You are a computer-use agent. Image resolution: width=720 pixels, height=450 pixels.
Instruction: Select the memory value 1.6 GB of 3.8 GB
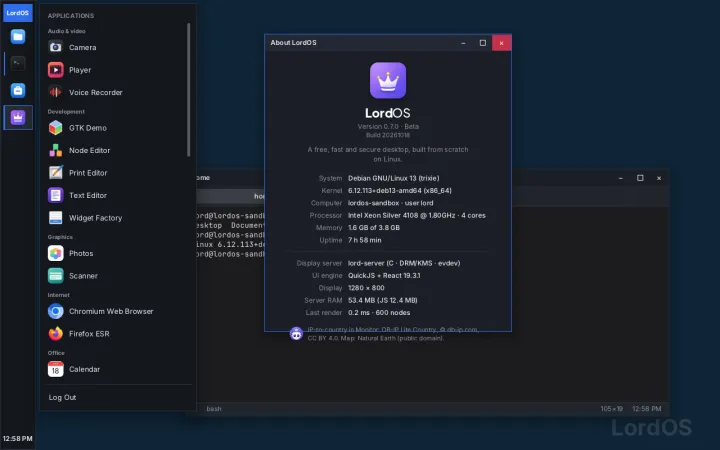tap(374, 228)
